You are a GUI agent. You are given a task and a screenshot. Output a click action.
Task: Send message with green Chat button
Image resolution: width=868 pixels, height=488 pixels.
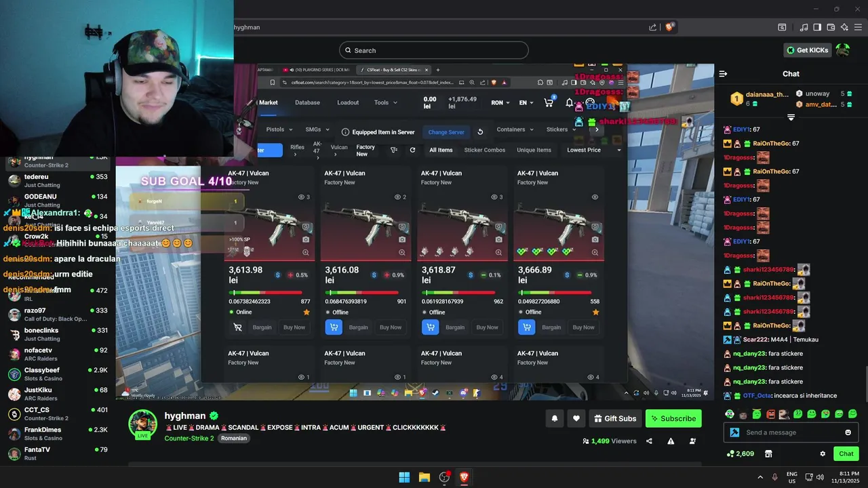point(846,453)
